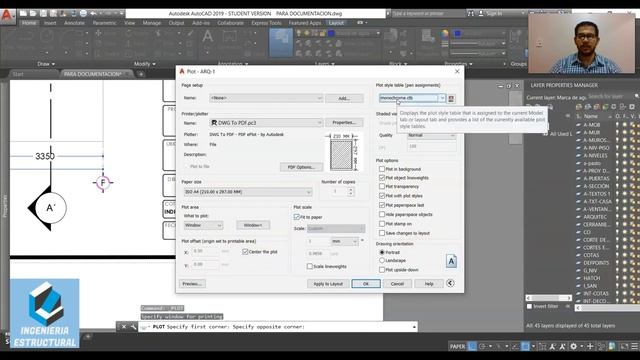Open the plot style table editor icon
Screen dimensions: 640x360
click(451, 98)
